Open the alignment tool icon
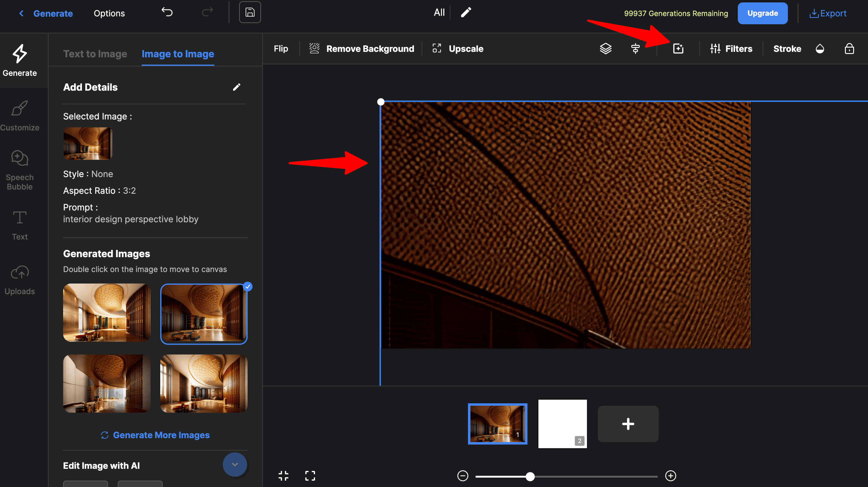Screen dimensions: 868x487 (x=635, y=49)
